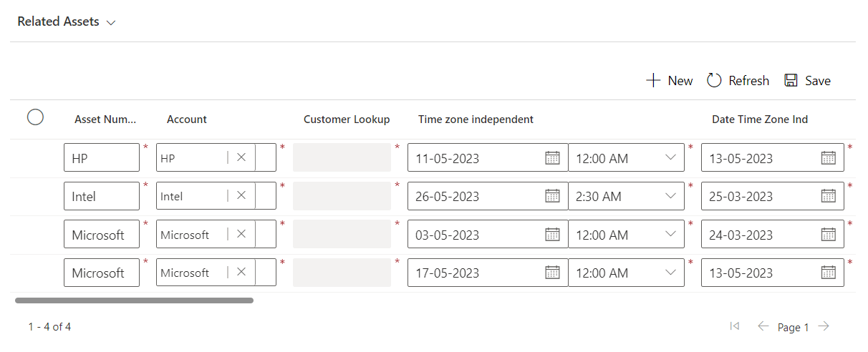Click the Account column header

[187, 119]
